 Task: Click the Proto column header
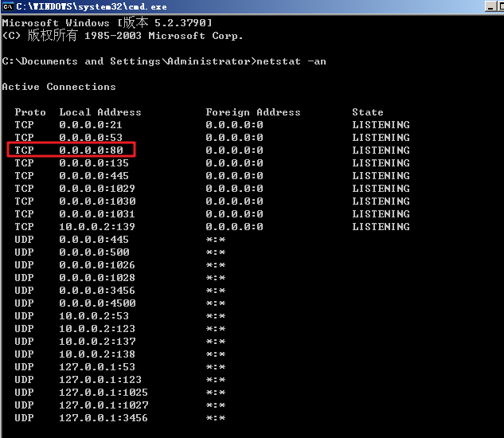coord(30,112)
